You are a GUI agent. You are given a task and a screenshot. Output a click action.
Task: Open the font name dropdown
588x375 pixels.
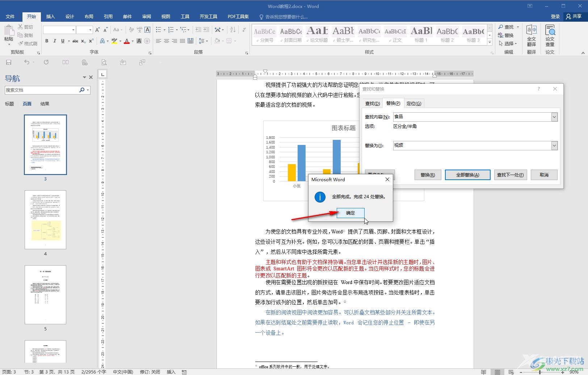73,30
